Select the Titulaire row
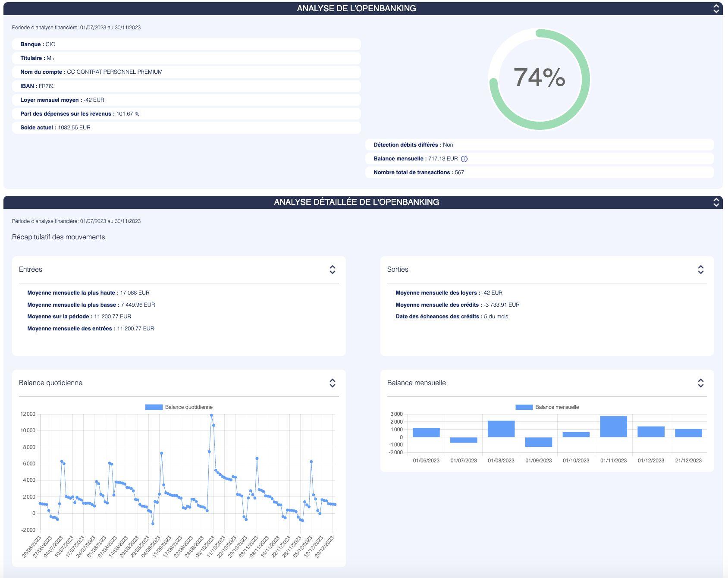This screenshot has height=578, width=728. pyautogui.click(x=186, y=58)
